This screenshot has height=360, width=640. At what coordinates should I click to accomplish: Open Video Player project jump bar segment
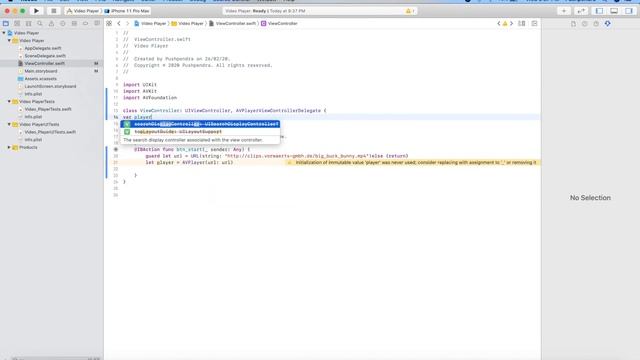click(150, 24)
